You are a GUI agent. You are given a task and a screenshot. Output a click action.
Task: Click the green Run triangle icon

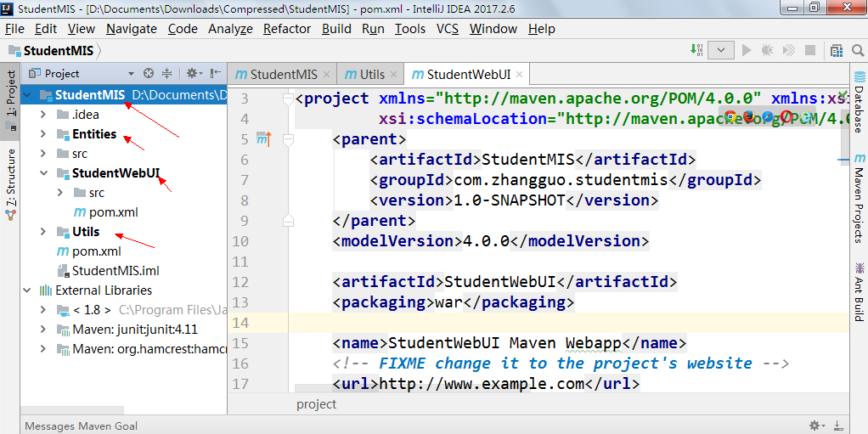pyautogui.click(x=747, y=50)
